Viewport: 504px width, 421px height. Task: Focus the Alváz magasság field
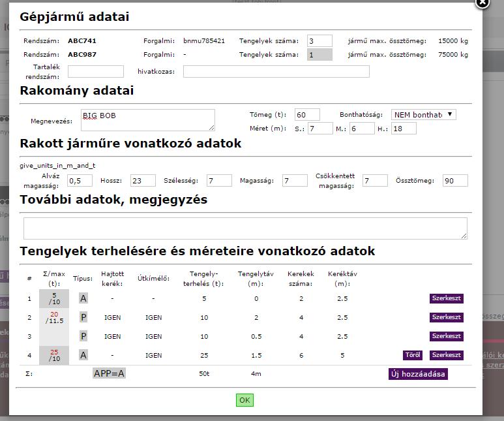coord(80,181)
